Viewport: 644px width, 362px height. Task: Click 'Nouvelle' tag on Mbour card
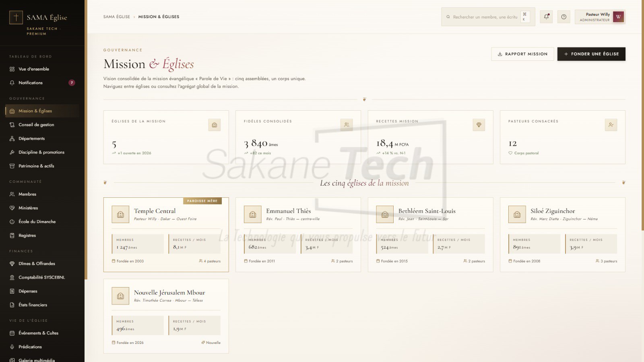click(211, 343)
